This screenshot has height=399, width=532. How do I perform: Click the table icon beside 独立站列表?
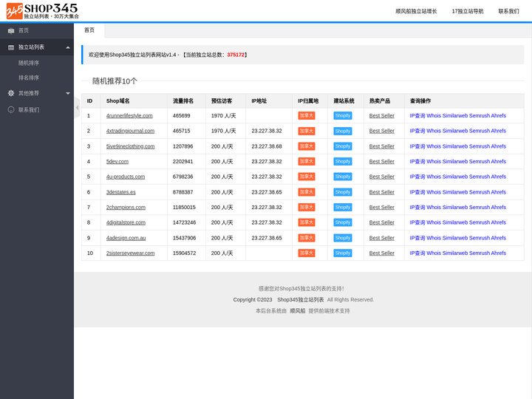click(11, 47)
